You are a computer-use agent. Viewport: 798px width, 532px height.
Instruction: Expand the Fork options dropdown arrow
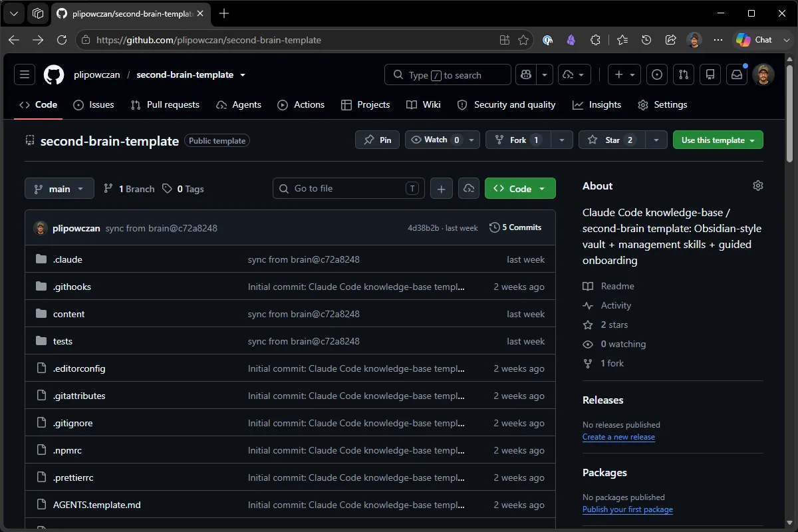point(563,140)
